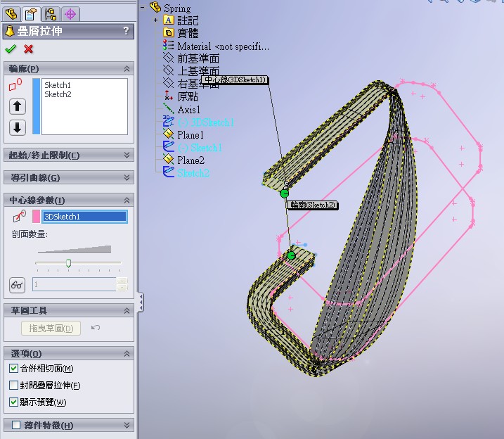
Task: Collapse the Spring root tree node
Action: (x=143, y=7)
